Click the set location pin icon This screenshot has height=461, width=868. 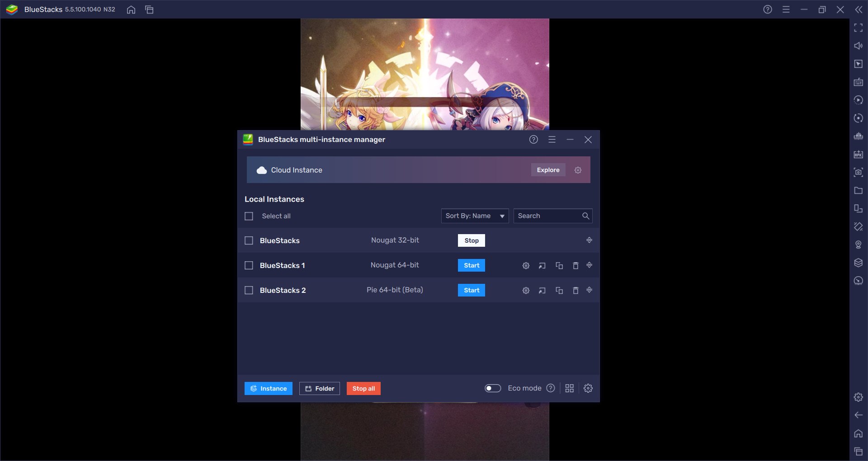[x=858, y=245]
